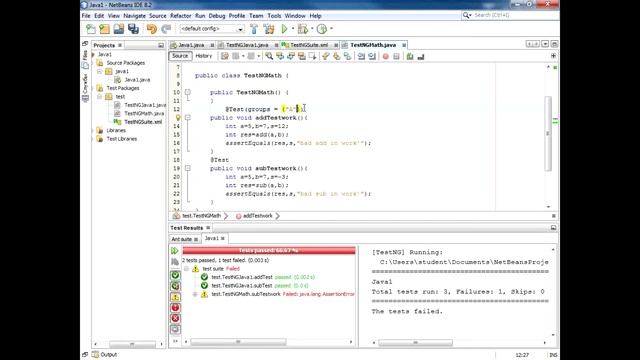Toggle Show Error filter with red exclamation
The image size is (640, 360).
pyautogui.click(x=175, y=308)
